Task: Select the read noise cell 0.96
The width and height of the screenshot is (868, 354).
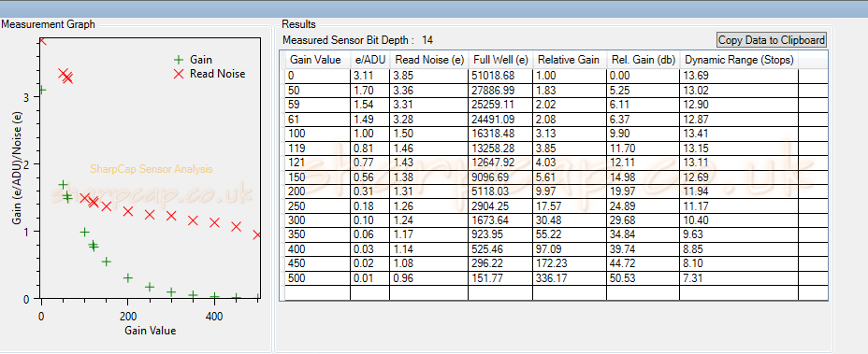Action: [428, 278]
